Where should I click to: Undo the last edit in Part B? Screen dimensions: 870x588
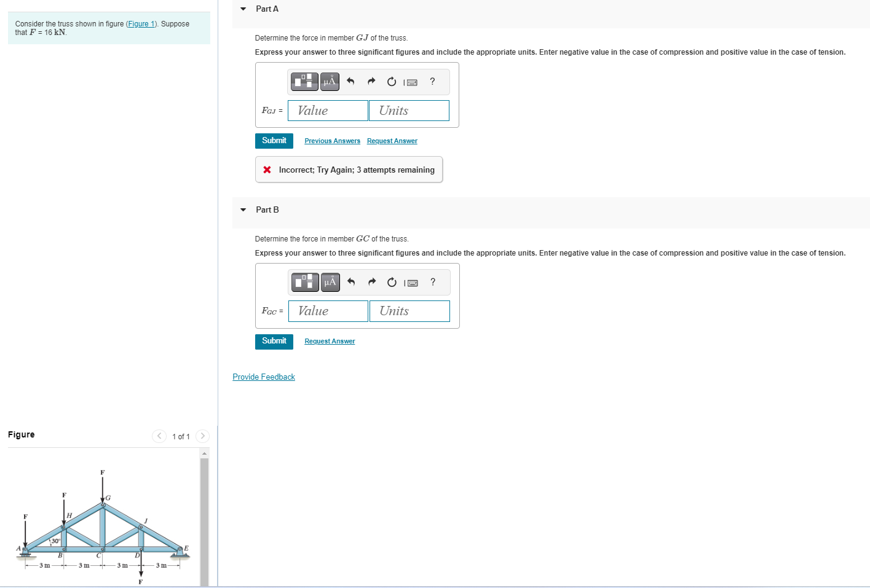(x=351, y=282)
